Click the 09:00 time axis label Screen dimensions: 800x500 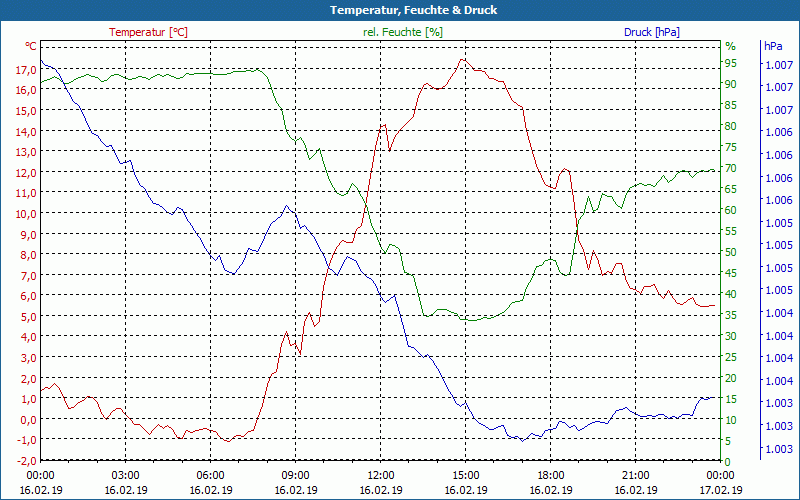(x=296, y=476)
